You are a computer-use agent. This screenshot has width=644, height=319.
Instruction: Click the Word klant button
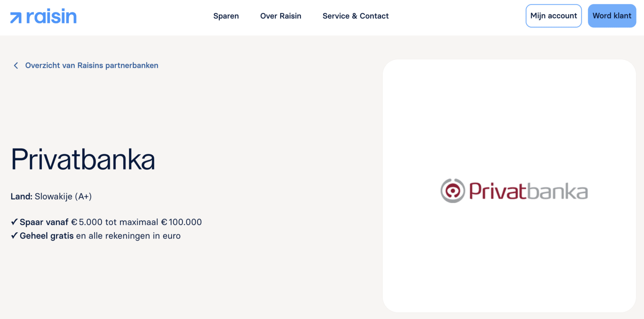coord(612,16)
